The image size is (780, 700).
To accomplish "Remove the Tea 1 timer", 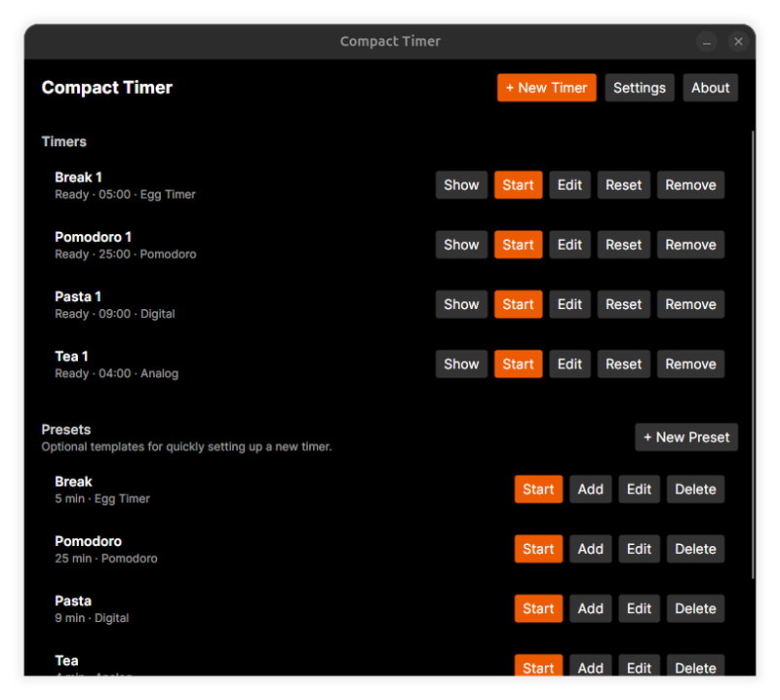I will click(690, 365).
